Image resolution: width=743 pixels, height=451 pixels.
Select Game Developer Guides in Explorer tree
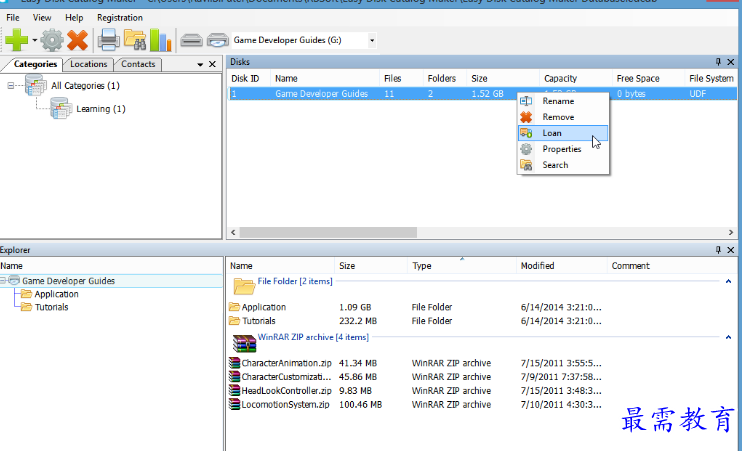[x=68, y=281]
